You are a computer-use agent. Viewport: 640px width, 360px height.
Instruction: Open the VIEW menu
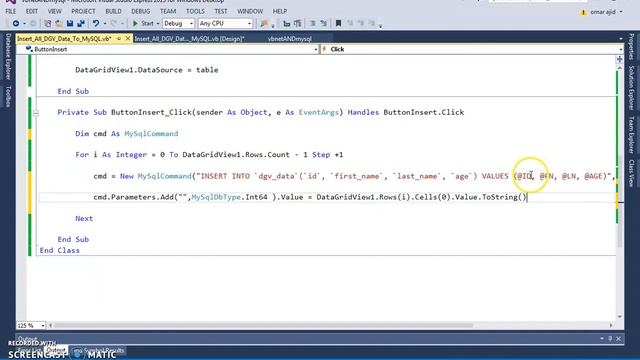pyautogui.click(x=54, y=11)
